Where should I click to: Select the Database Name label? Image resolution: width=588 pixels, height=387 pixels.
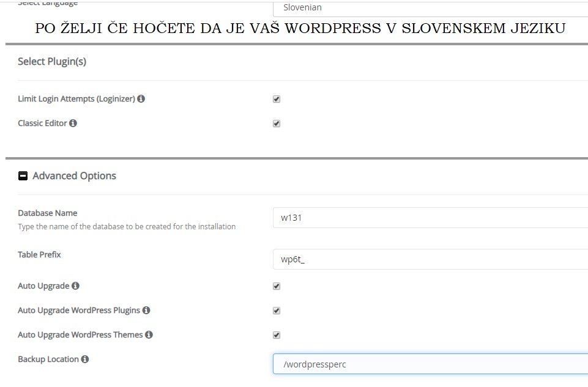click(48, 213)
